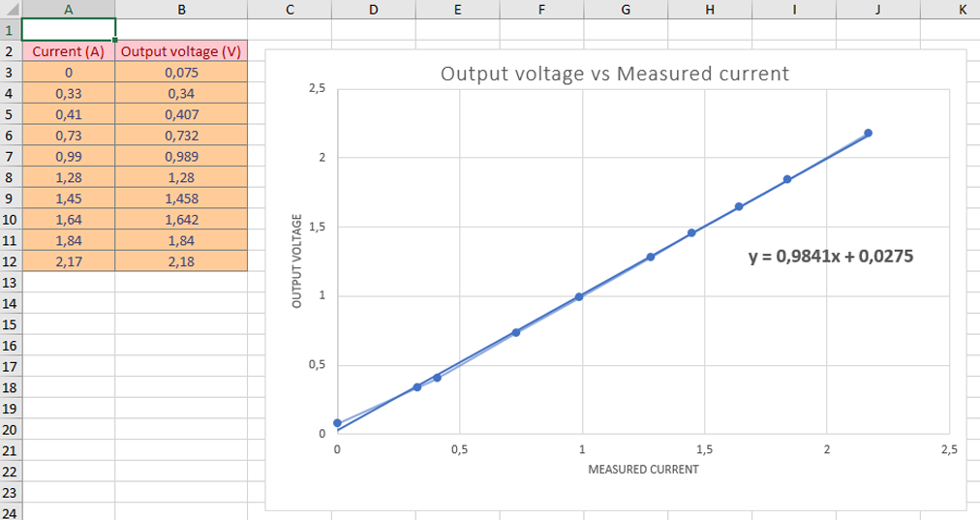This screenshot has height=520, width=980.
Task: Select column B header
Action: pos(181,9)
